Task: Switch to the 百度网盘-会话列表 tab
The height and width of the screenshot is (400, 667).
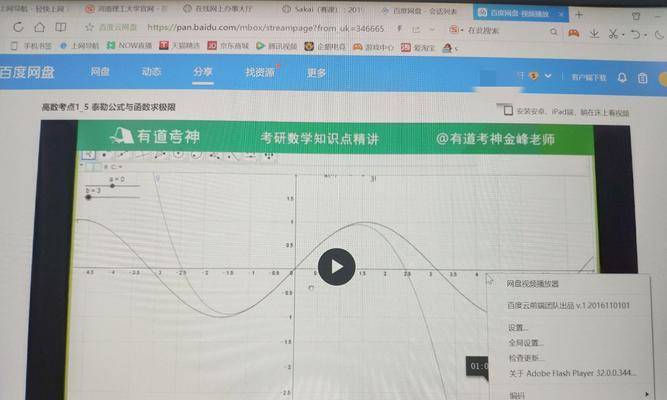Action: [419, 11]
